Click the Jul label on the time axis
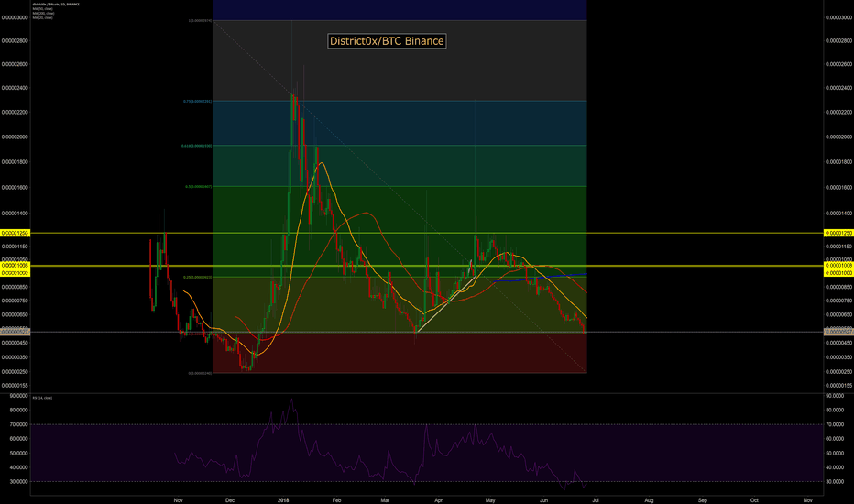The width and height of the screenshot is (854, 504). coord(596,500)
